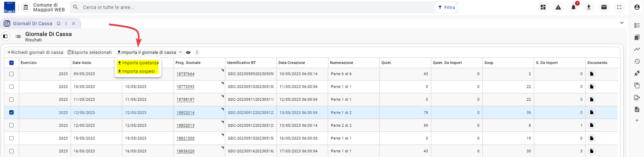Open journal link 18821500

[x=186, y=138]
